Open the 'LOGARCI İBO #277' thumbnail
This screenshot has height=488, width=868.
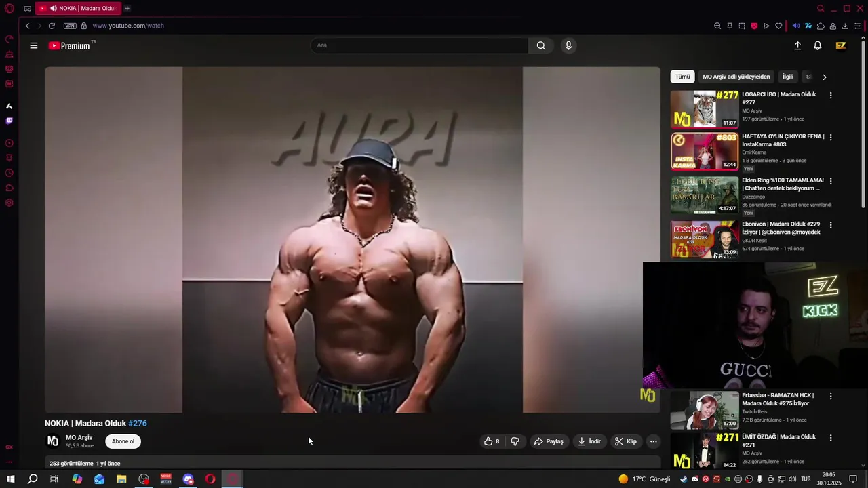click(x=705, y=109)
